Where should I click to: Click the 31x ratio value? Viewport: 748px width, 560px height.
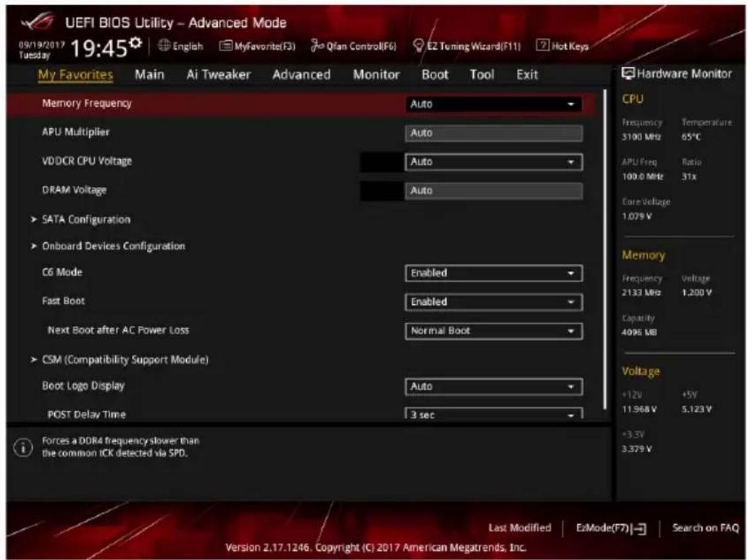689,177
